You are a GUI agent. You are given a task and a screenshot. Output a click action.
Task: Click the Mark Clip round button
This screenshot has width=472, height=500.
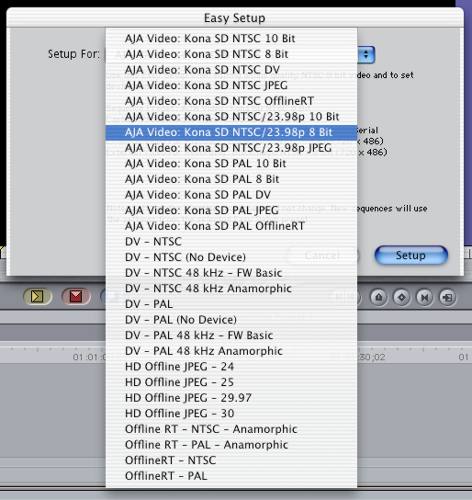tap(424, 297)
